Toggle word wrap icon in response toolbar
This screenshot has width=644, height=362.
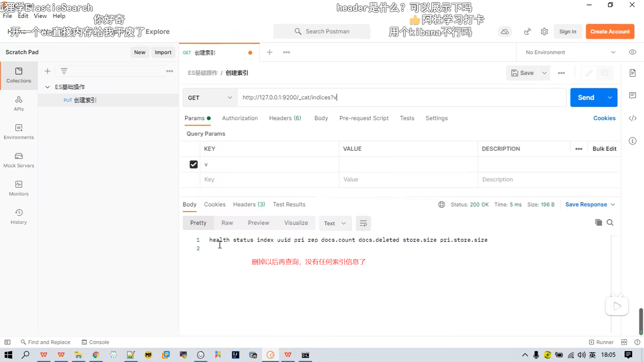point(363,223)
